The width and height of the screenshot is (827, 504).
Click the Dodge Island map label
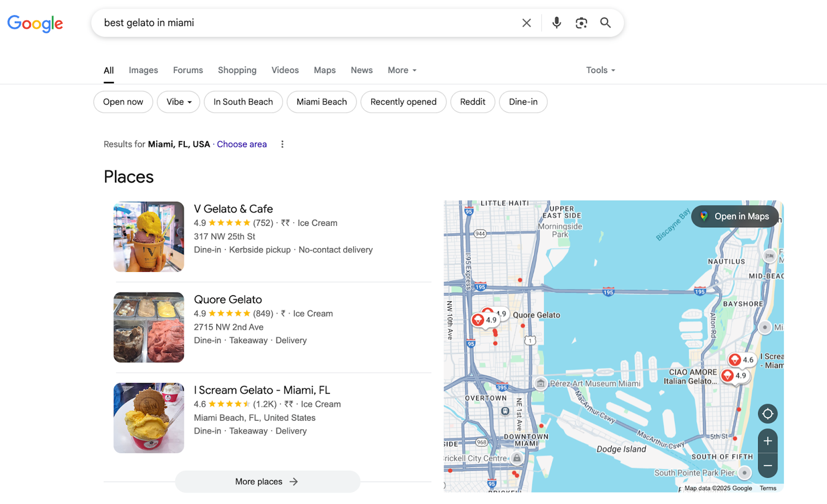coord(621,449)
